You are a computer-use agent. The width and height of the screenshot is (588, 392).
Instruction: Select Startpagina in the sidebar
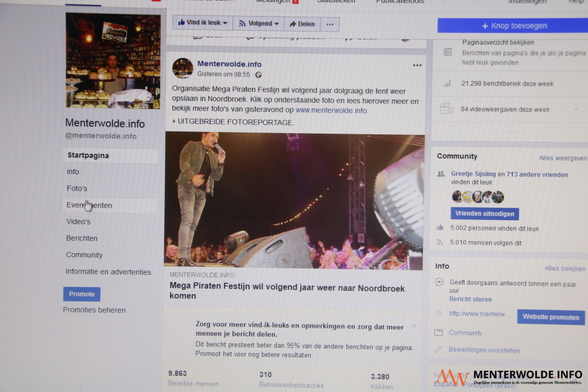pos(111,156)
